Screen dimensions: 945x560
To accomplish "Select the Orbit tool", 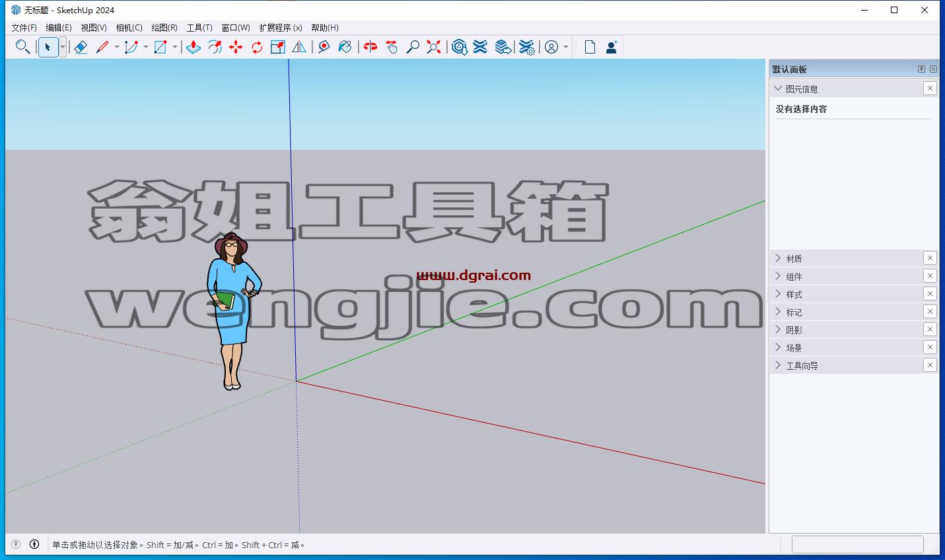I will click(370, 47).
